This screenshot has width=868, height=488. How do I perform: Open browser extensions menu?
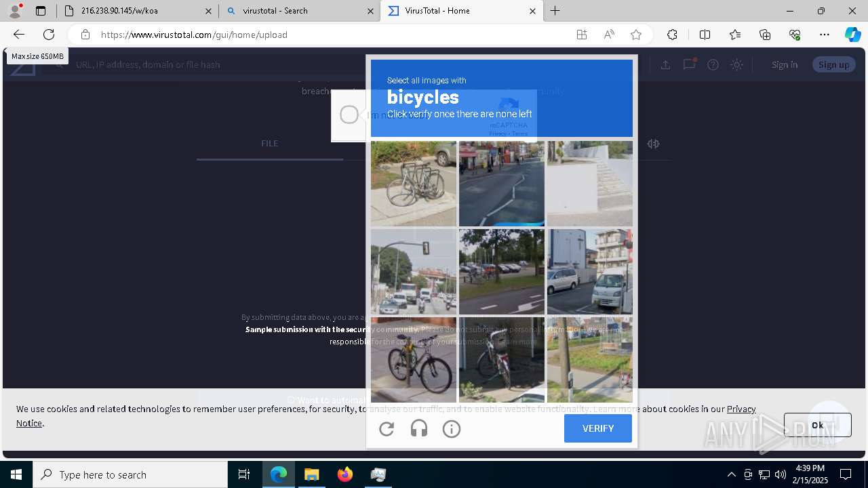(672, 35)
